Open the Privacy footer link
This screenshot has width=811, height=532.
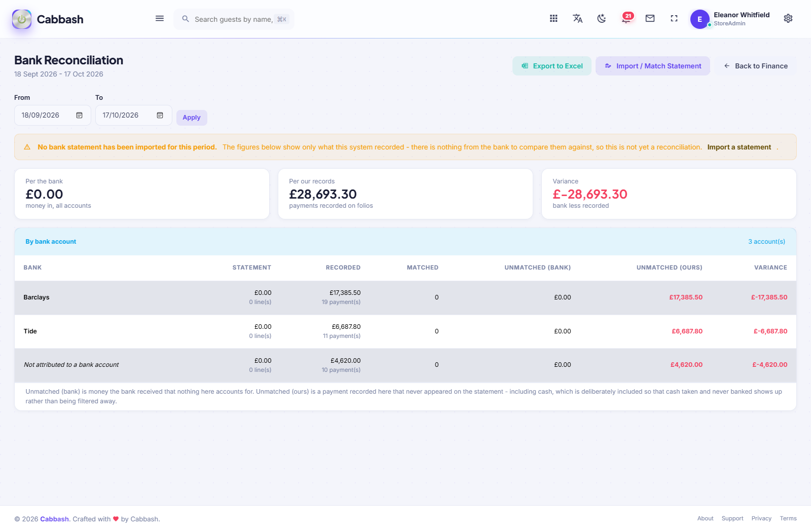[x=761, y=519]
